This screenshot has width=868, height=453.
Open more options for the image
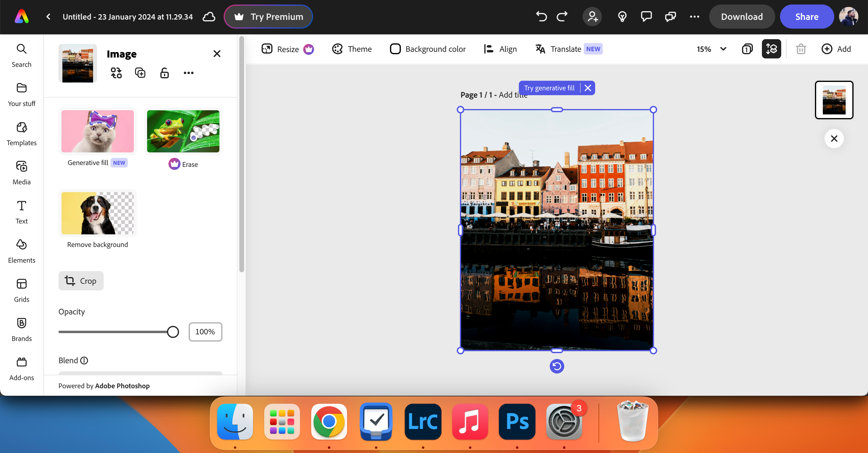click(x=189, y=72)
